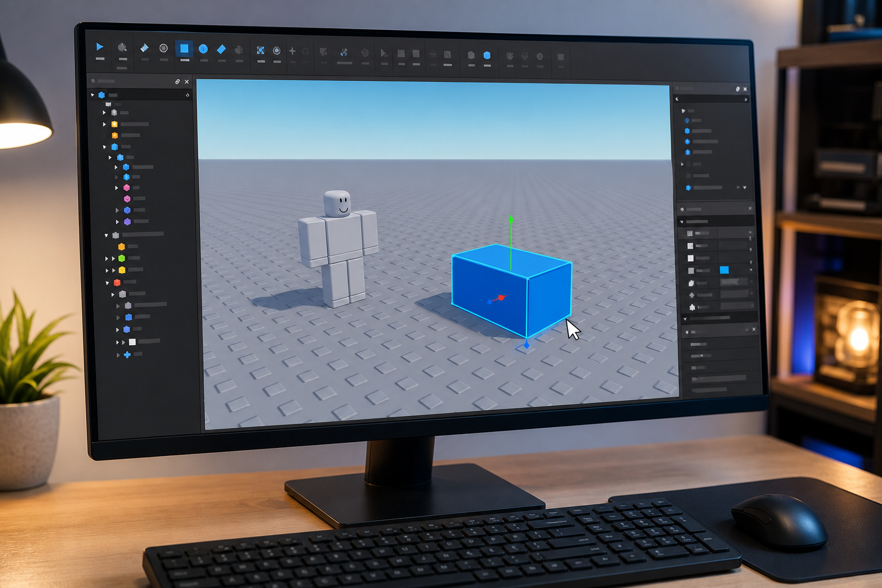882x588 pixels.
Task: Click the blue Play arrow in the toolbar
Action: pyautogui.click(x=100, y=47)
